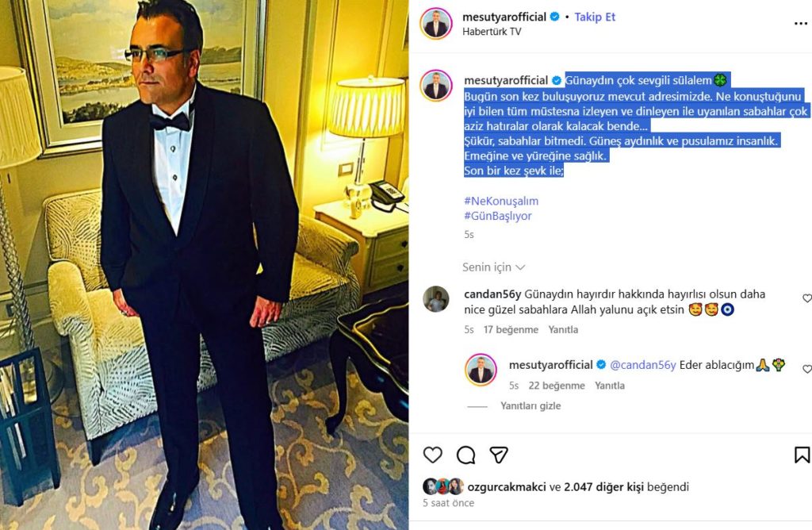Open the three-dot more options menu
The height and width of the screenshot is (530, 812).
click(800, 24)
